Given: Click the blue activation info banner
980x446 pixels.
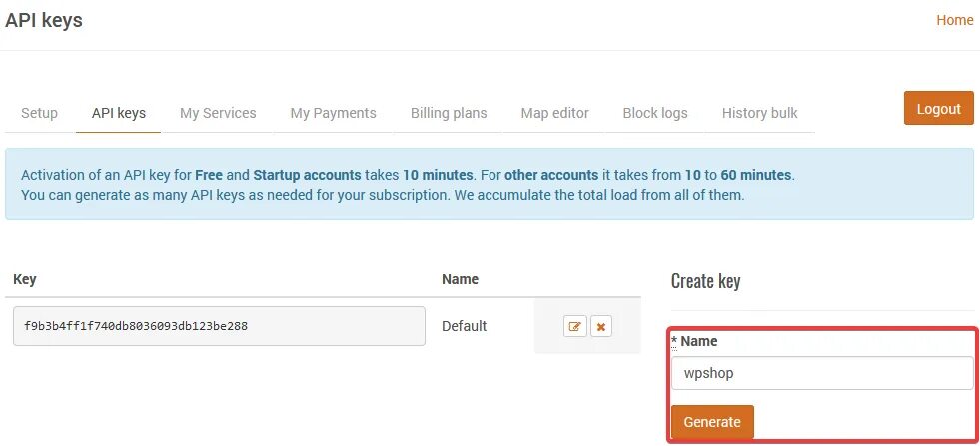Looking at the screenshot, I should coord(490,184).
